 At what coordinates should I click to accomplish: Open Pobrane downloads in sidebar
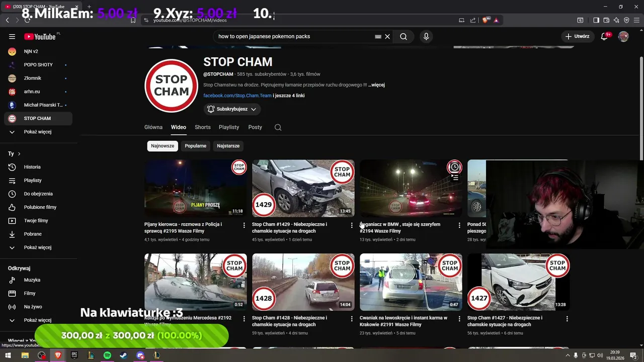(x=38, y=234)
